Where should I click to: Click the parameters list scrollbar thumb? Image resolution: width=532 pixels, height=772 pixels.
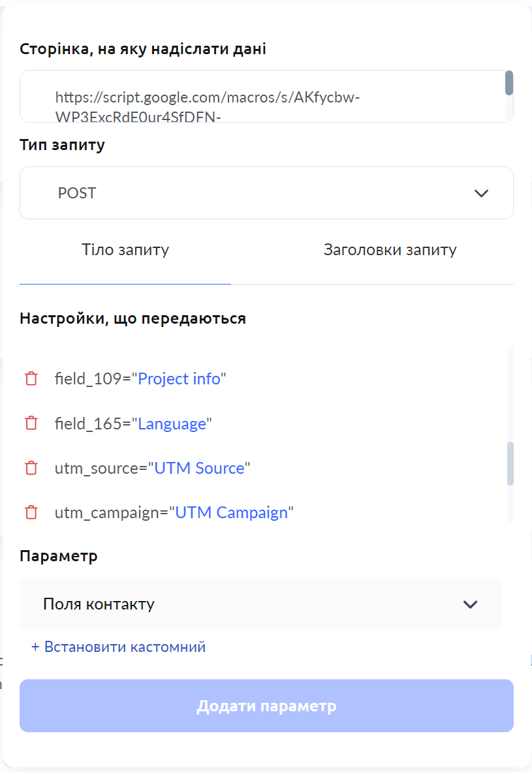coord(510,464)
